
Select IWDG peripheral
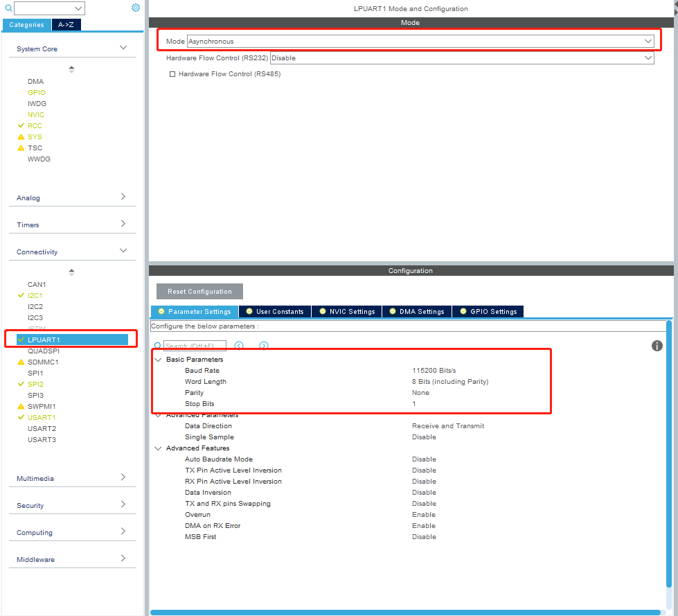pyautogui.click(x=37, y=104)
